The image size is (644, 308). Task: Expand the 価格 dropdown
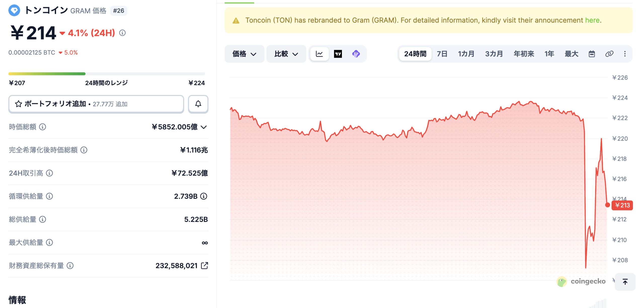click(x=244, y=54)
